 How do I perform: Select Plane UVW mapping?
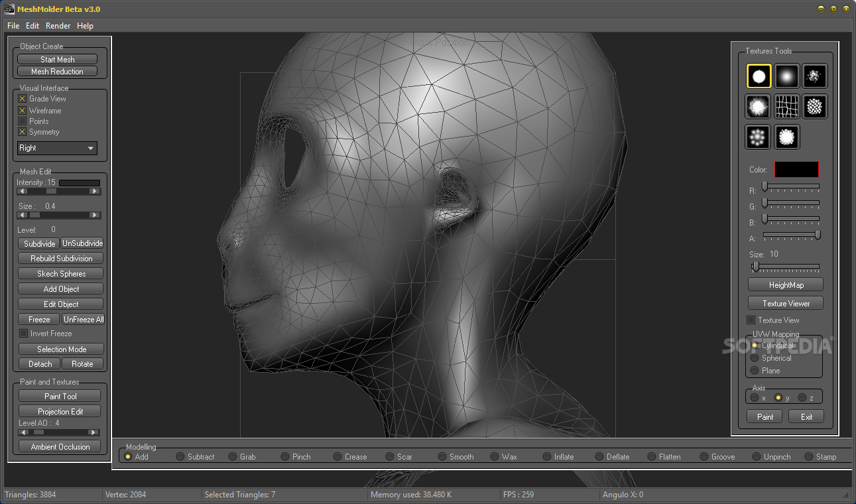point(754,370)
